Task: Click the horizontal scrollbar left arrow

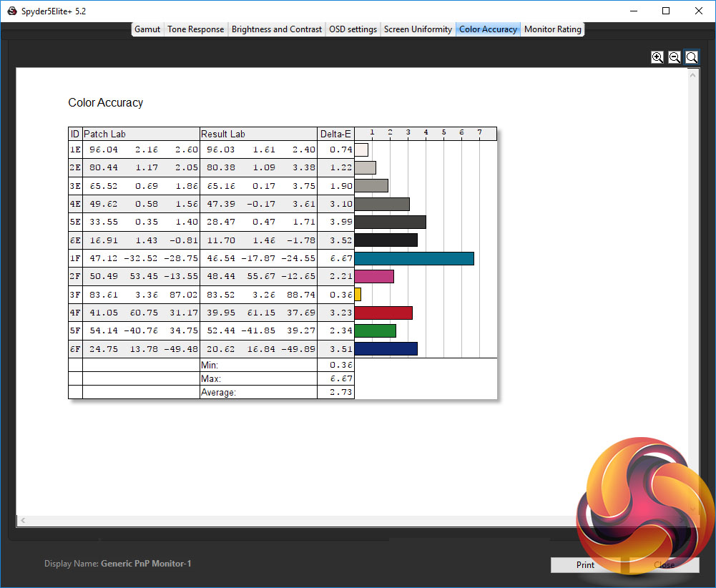Action: pyautogui.click(x=21, y=520)
